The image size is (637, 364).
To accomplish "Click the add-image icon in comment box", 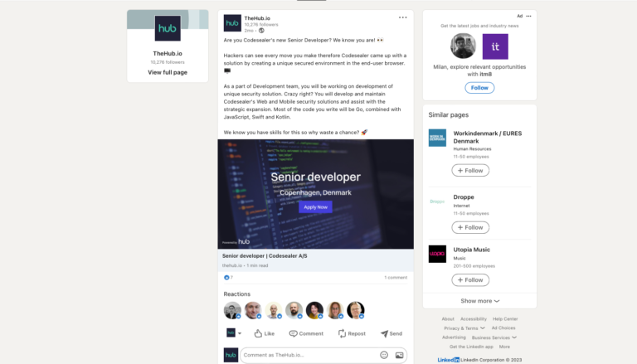I will [x=399, y=355].
